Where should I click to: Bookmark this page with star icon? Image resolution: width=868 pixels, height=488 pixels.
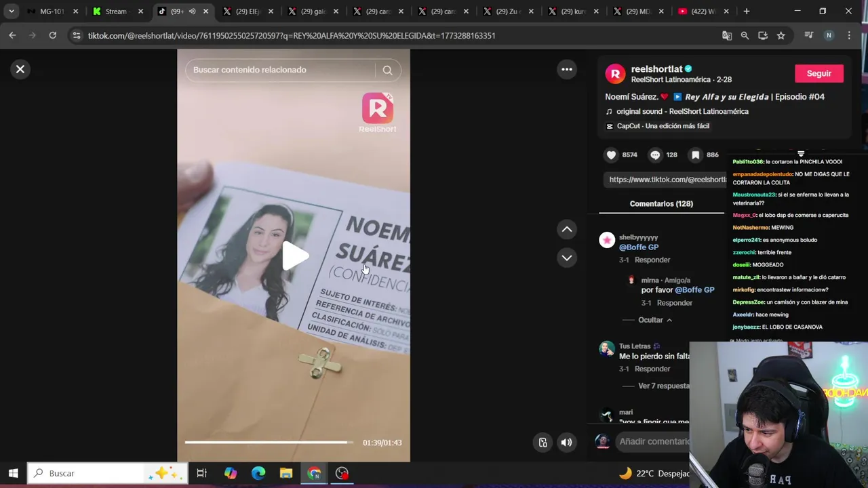[781, 35]
